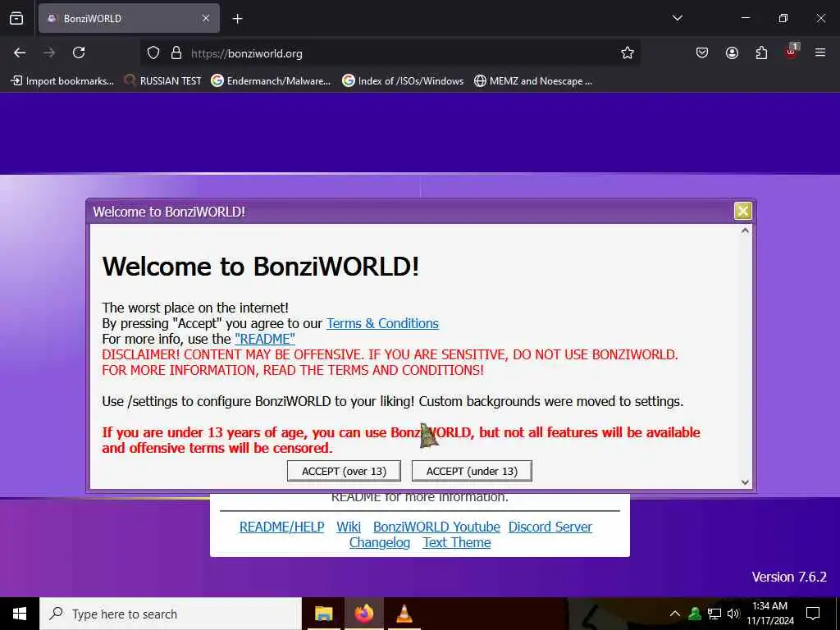Click the taskbar search box
The height and width of the screenshot is (630, 840).
tap(171, 614)
